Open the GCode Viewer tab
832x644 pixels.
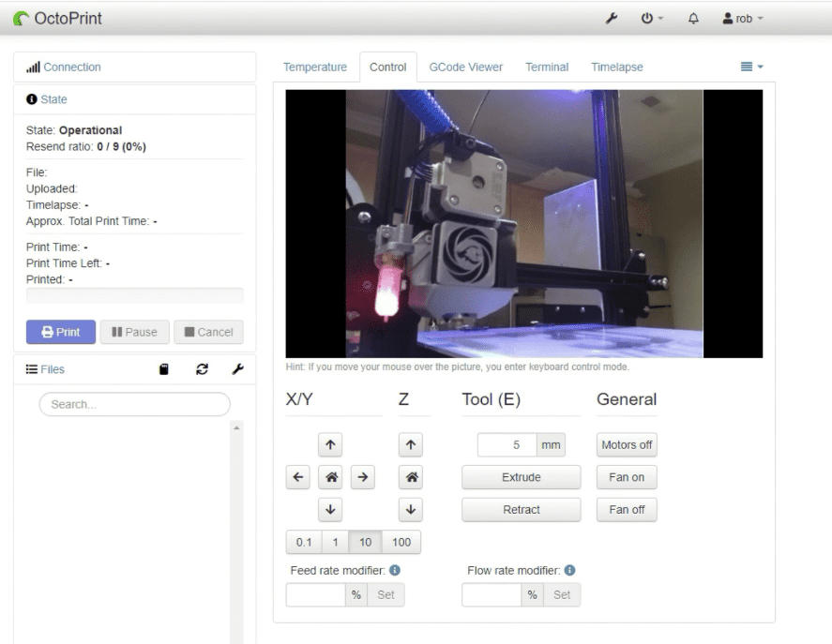pos(466,67)
